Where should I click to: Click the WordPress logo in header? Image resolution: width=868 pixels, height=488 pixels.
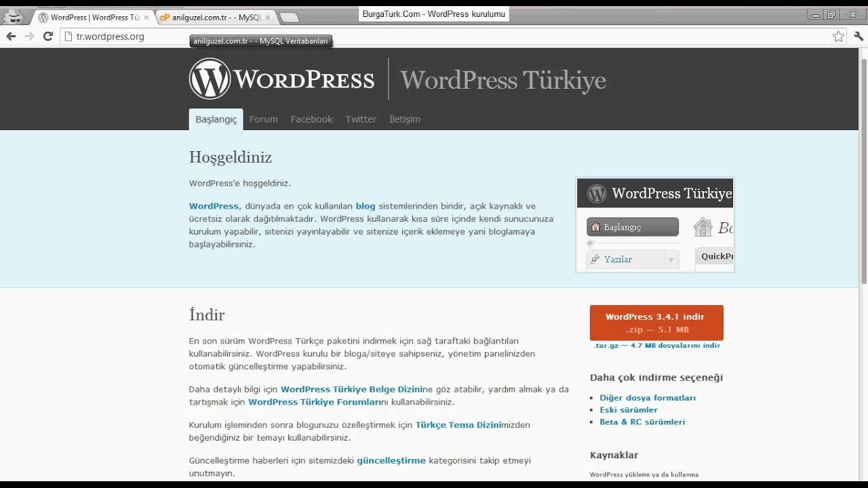pos(281,79)
